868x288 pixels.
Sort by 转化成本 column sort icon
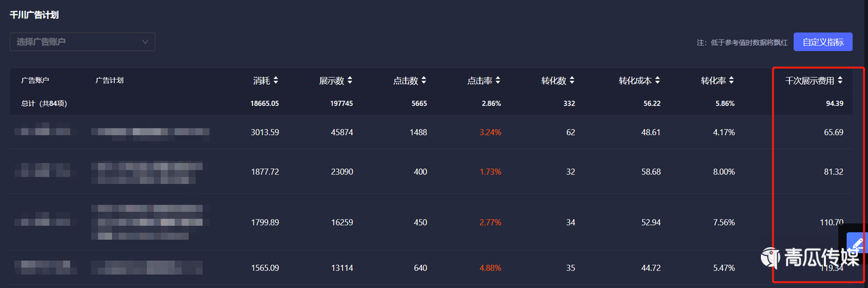click(x=657, y=80)
